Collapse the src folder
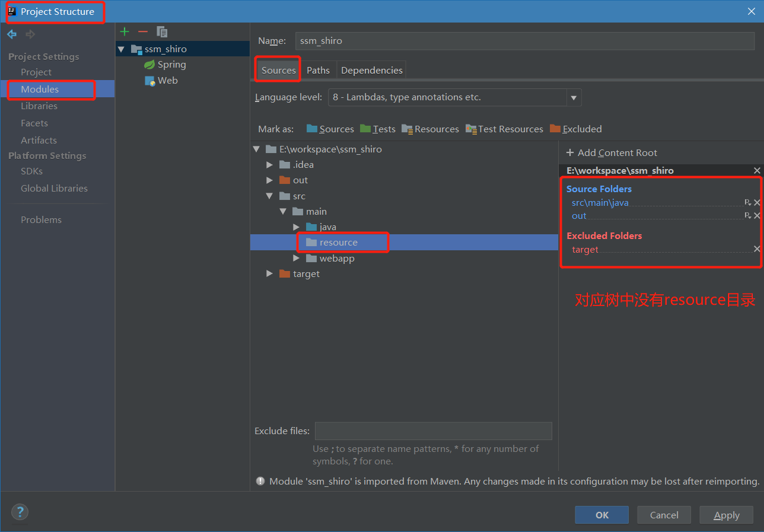Image resolution: width=764 pixels, height=532 pixels. [269, 196]
